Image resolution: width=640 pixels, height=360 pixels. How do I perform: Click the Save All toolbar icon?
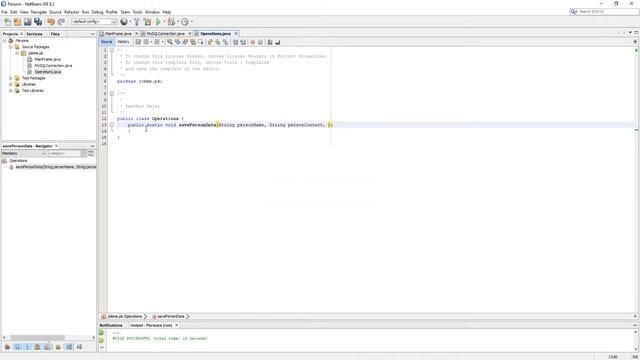click(38, 22)
